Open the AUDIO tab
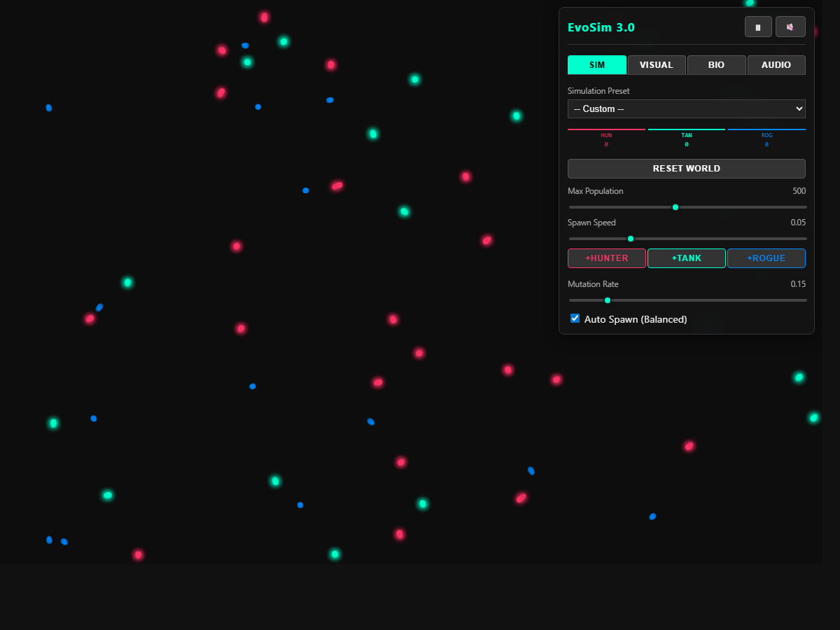The width and height of the screenshot is (840, 630). (x=776, y=65)
